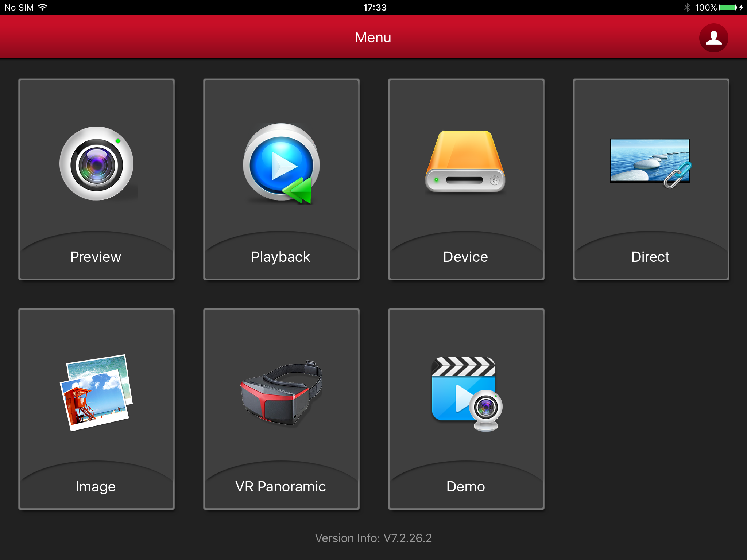The height and width of the screenshot is (560, 747).
Task: Tap the orange hard drive Device icon
Action: point(465,162)
